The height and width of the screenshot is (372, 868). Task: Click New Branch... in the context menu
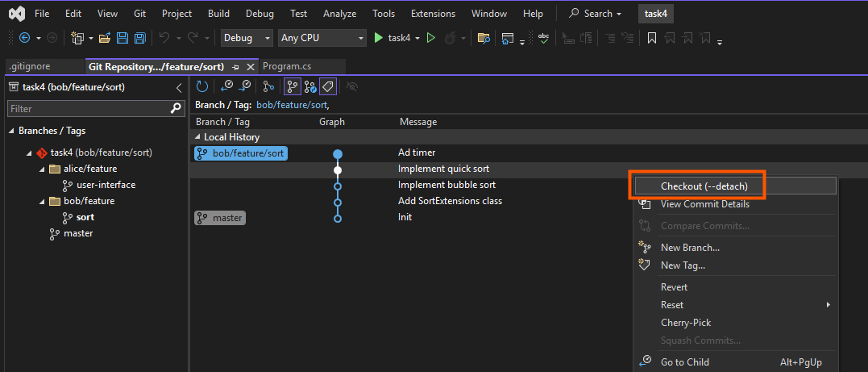690,248
